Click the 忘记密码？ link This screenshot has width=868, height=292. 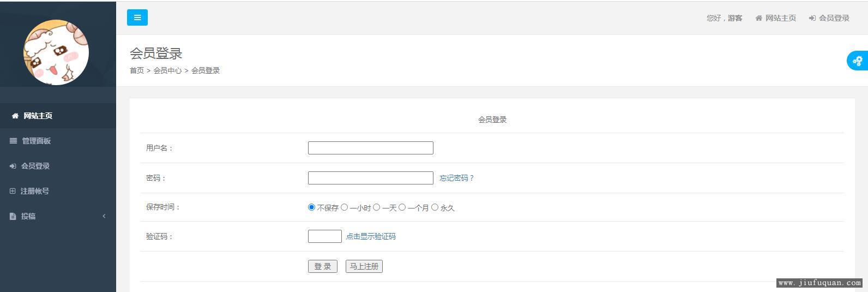457,178
